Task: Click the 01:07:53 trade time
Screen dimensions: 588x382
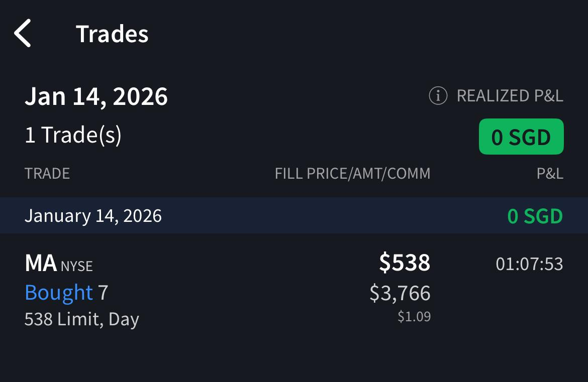Action: (x=529, y=264)
